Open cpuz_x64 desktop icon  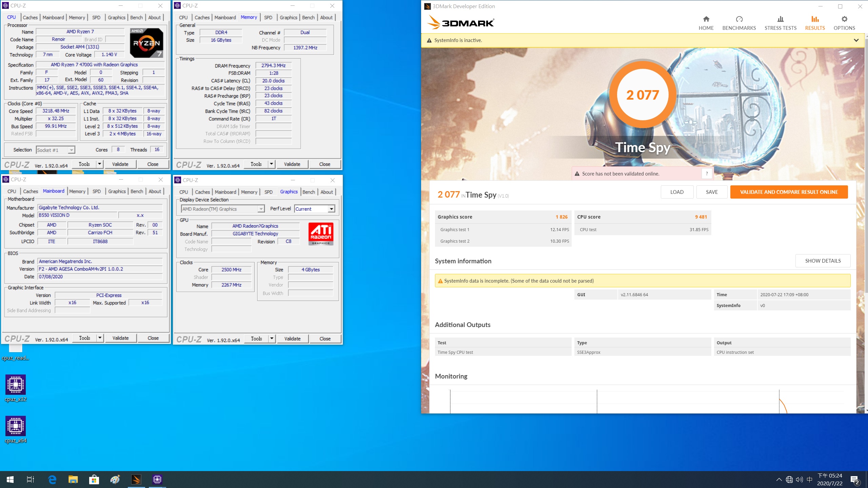coord(16,430)
